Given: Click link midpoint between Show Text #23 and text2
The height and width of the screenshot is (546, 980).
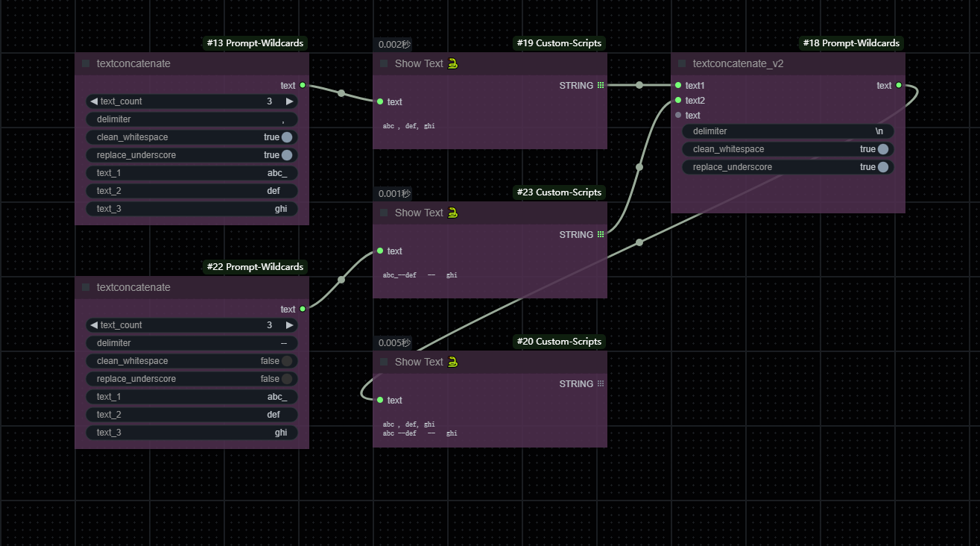Looking at the screenshot, I should pos(639,167).
